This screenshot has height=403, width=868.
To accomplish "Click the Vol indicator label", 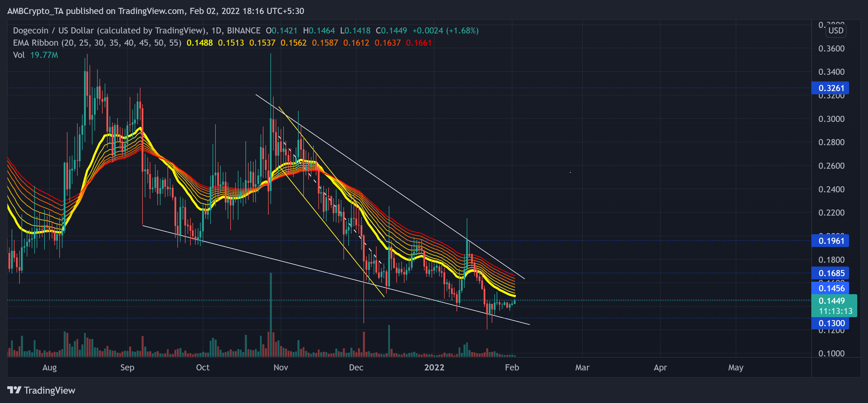I will [x=19, y=55].
